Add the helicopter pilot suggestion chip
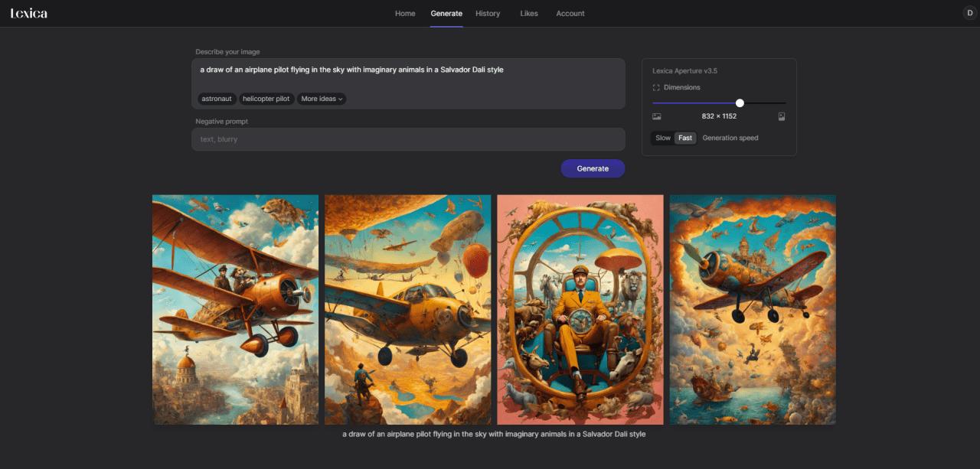This screenshot has height=469, width=980. click(266, 99)
